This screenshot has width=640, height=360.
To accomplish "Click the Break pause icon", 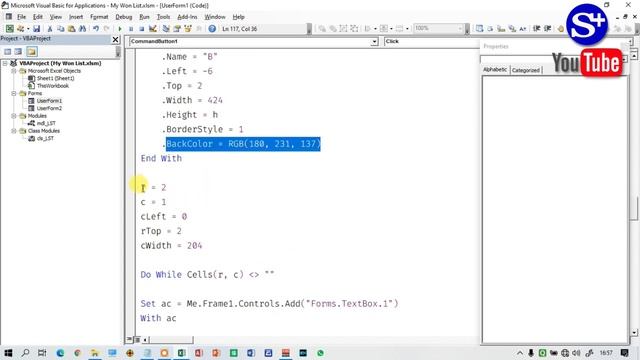I will click(x=131, y=29).
